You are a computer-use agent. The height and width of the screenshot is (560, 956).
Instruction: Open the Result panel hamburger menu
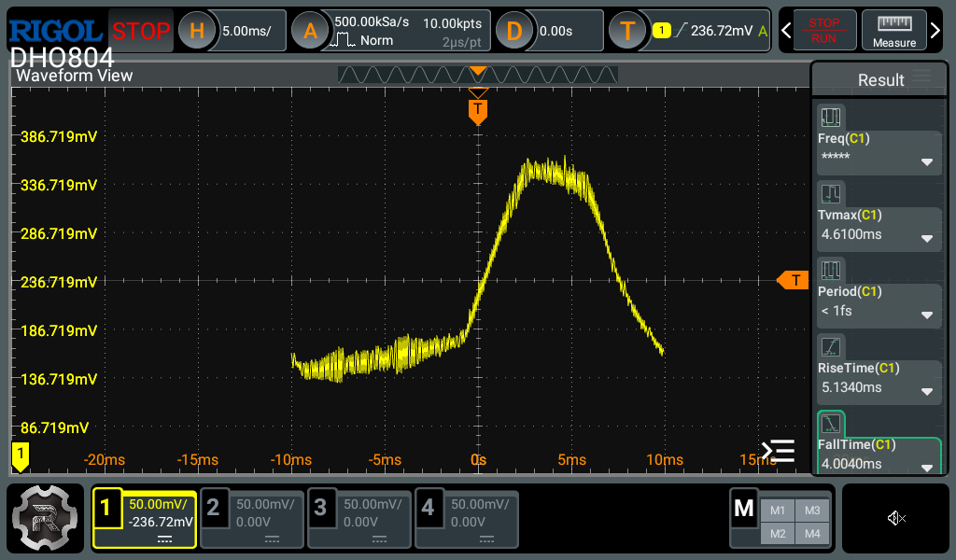click(x=921, y=77)
